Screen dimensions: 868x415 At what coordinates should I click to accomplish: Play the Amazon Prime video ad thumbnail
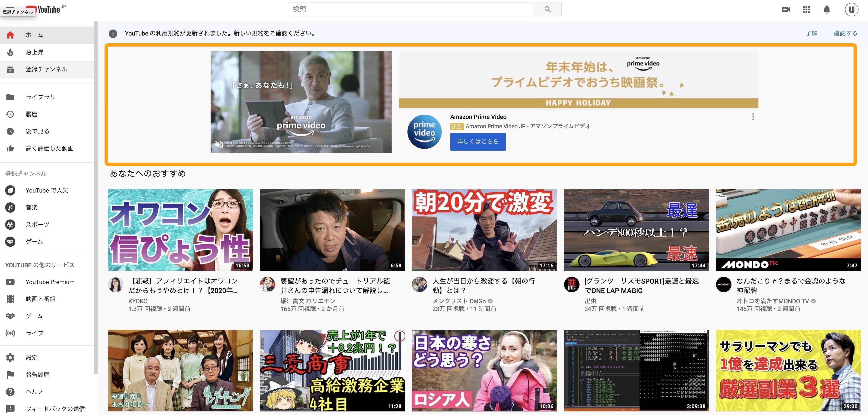[x=301, y=102]
